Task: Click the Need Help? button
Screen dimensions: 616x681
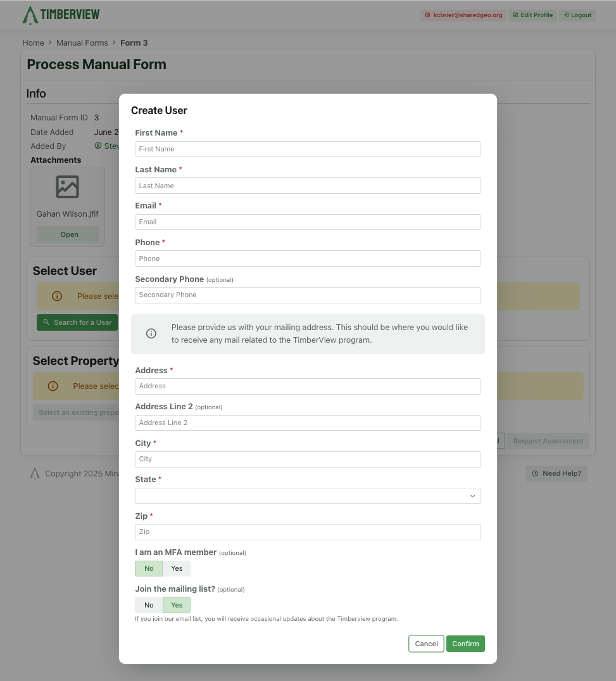Action: click(556, 473)
